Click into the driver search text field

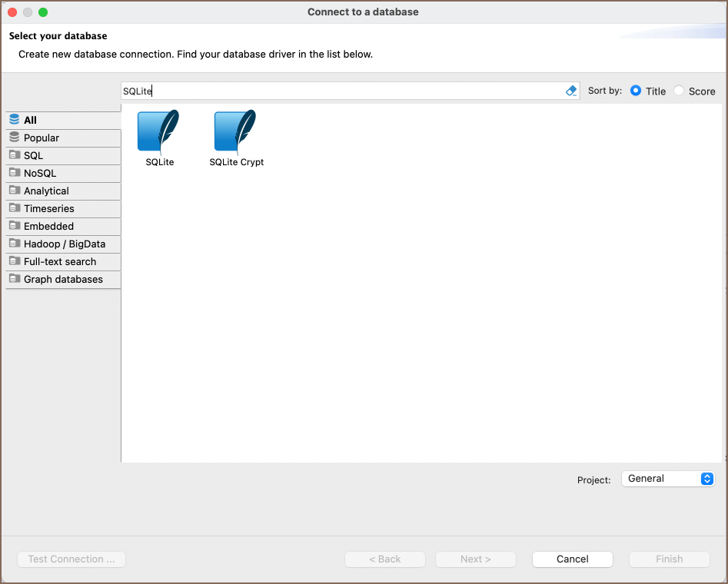coord(338,91)
